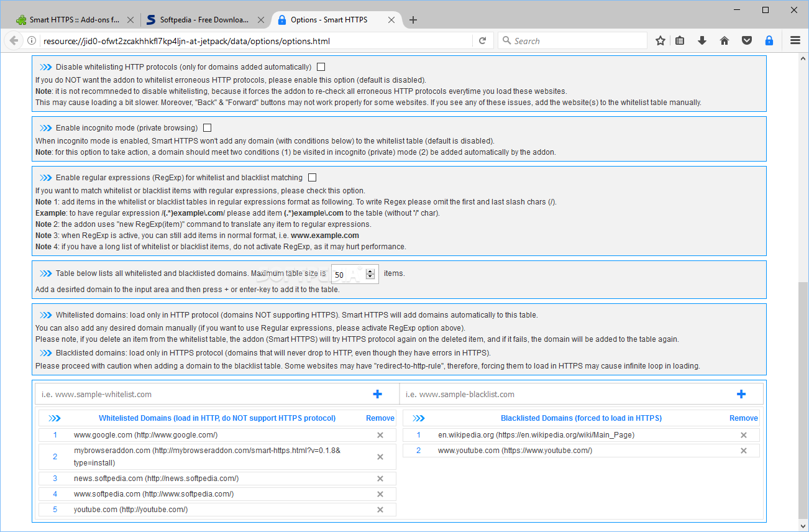
Task: Tick the Enable incognito mode checkbox
Action: pyautogui.click(x=207, y=128)
